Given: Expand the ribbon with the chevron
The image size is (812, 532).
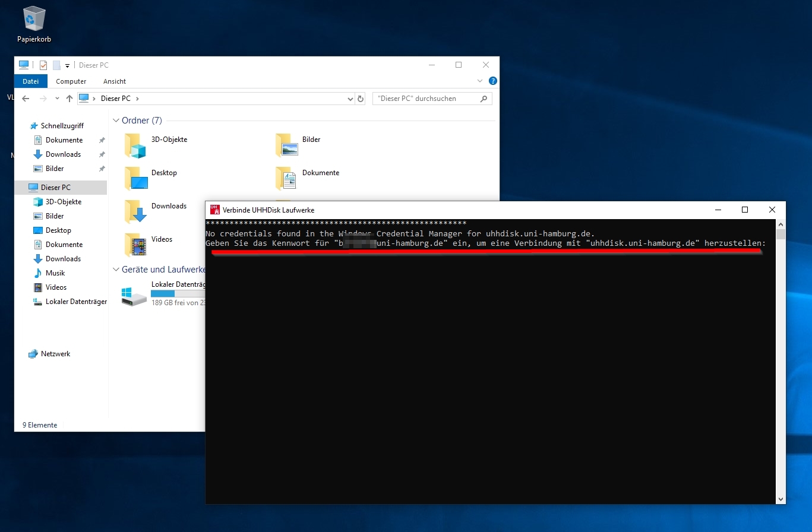Looking at the screenshot, I should pos(480,81).
